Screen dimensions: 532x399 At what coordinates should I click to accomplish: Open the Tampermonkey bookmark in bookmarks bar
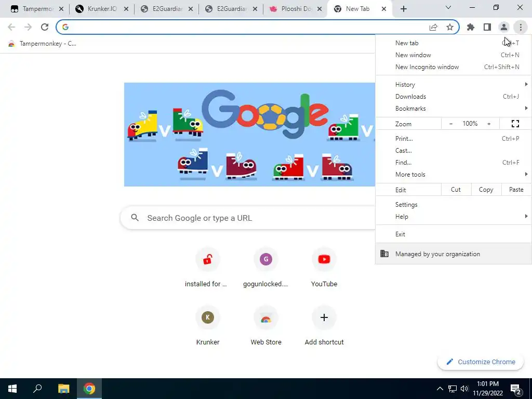[42, 44]
